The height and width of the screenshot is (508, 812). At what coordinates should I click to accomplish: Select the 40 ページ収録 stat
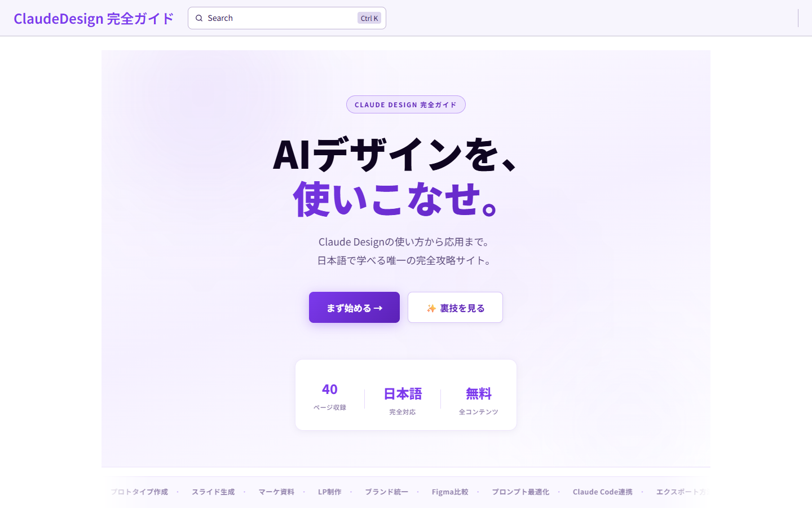(330, 396)
